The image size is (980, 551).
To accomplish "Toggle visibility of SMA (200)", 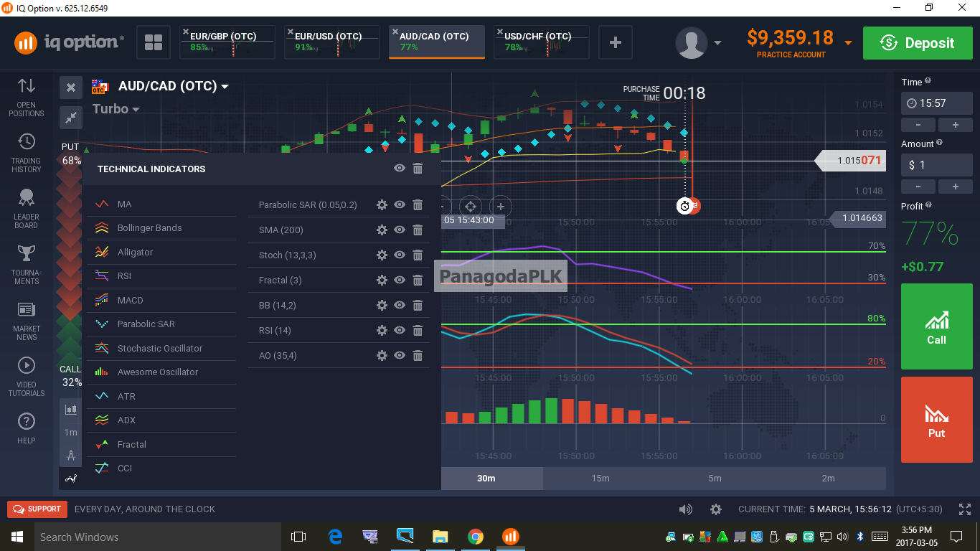I will 400,230.
